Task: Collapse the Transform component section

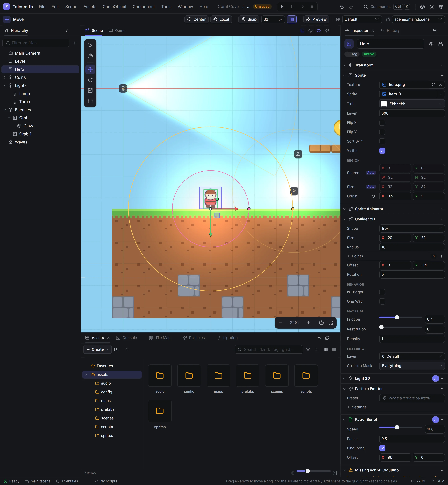Action: coord(344,65)
